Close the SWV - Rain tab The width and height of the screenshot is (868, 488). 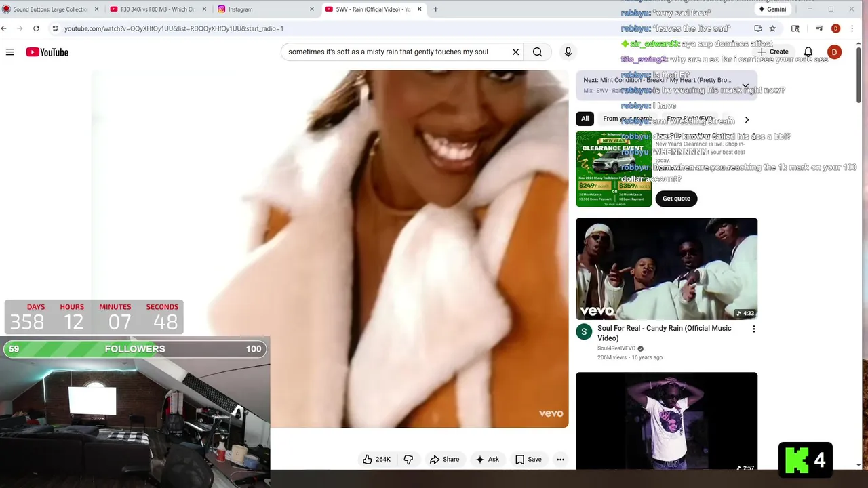click(x=420, y=9)
